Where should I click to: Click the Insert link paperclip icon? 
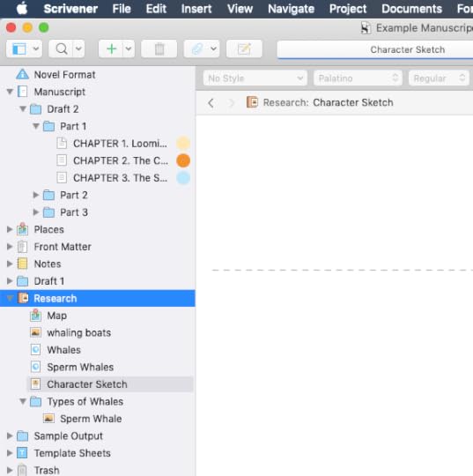[x=197, y=48]
